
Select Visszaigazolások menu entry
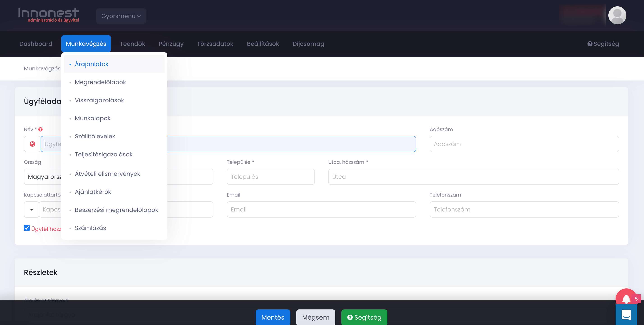point(114,100)
